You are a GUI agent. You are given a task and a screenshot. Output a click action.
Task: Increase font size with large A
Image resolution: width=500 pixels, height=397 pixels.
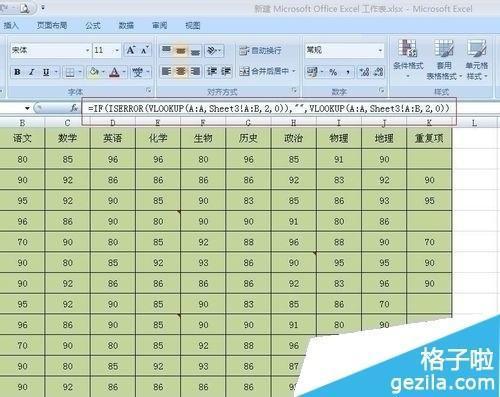(130, 50)
